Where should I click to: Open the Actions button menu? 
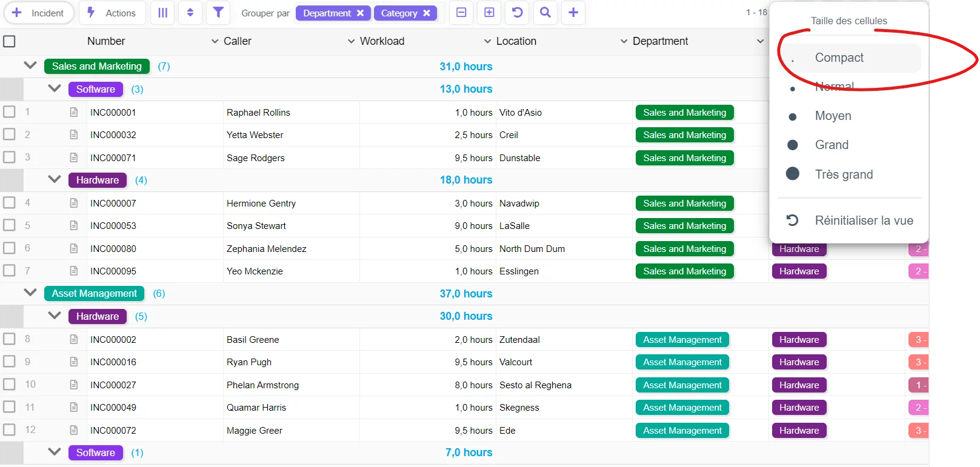click(x=112, y=13)
